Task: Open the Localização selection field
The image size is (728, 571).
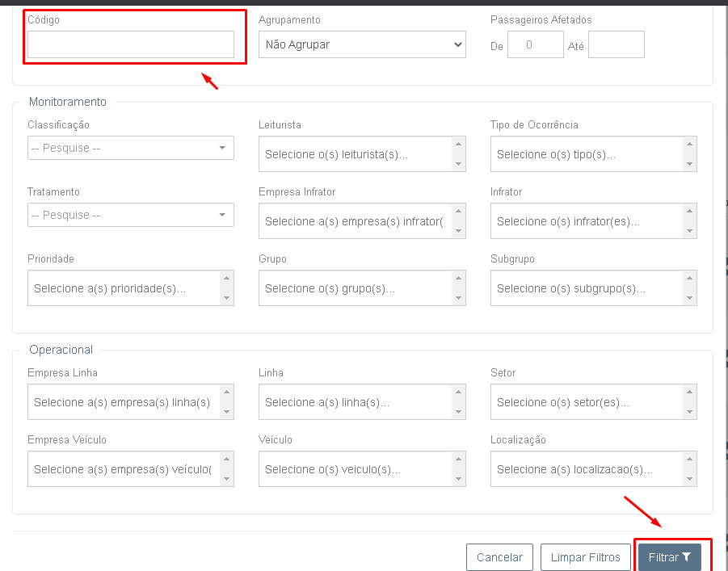Action: click(x=587, y=469)
